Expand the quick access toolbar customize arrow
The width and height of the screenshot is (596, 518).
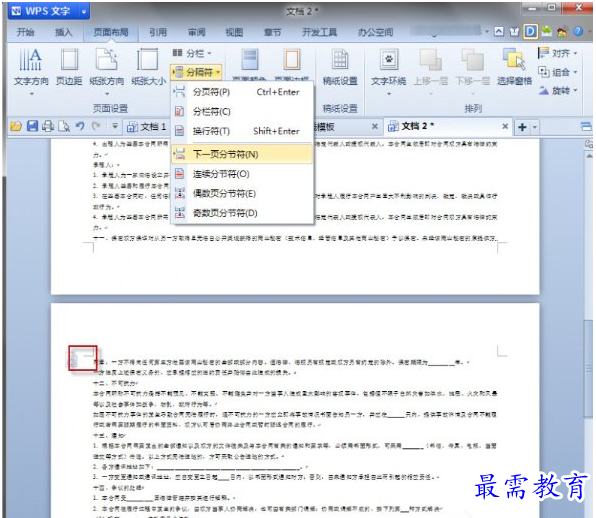[x=115, y=126]
